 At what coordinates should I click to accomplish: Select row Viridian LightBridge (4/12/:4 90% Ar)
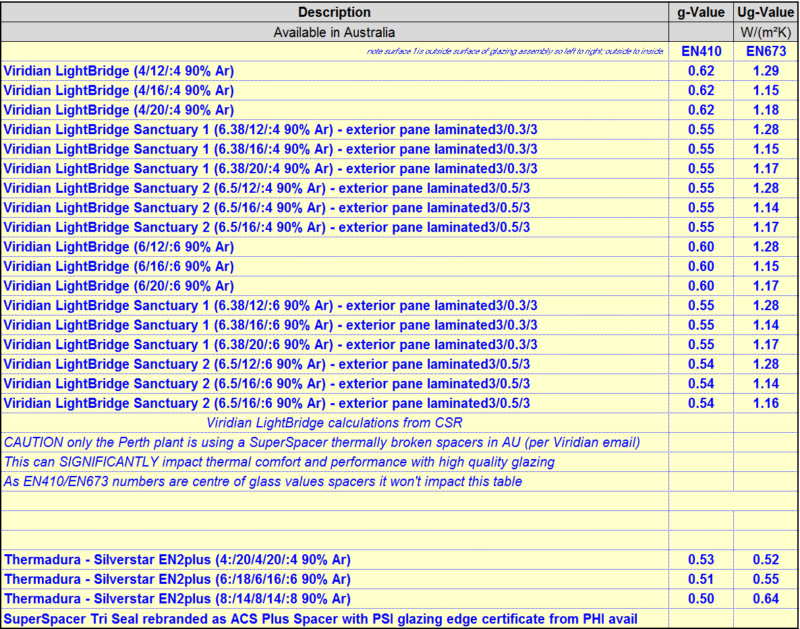[x=399, y=71]
